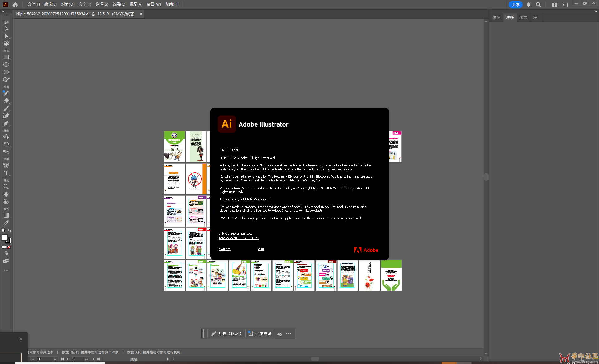Switch to the 属性 panel tab
The height and width of the screenshot is (364, 599).
click(496, 17)
